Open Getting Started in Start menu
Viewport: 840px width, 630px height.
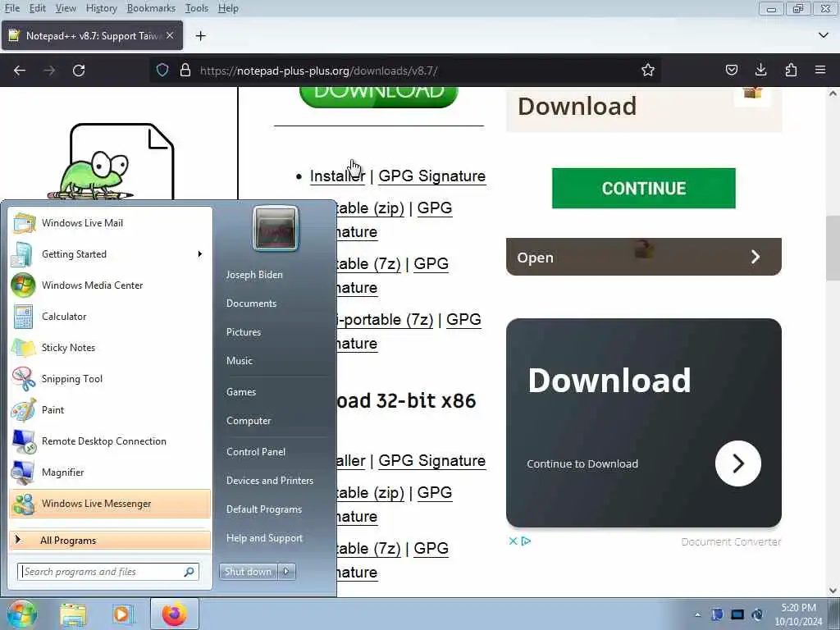click(110, 254)
